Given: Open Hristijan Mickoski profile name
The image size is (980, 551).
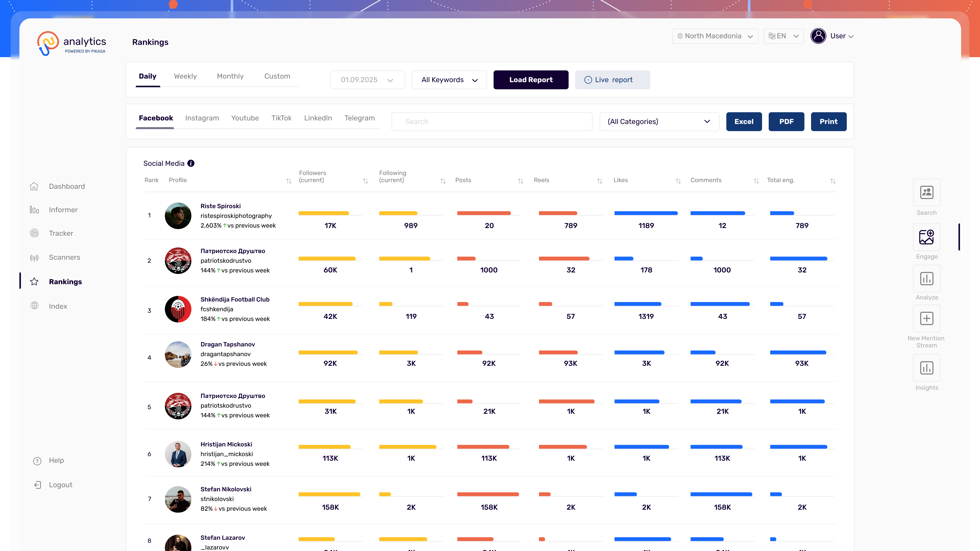Looking at the screenshot, I should tap(226, 445).
